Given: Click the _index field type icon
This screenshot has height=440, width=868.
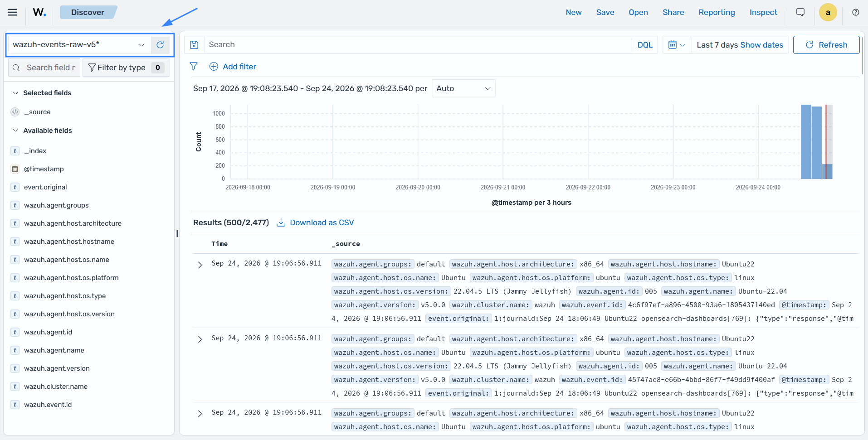Looking at the screenshot, I should (15, 151).
